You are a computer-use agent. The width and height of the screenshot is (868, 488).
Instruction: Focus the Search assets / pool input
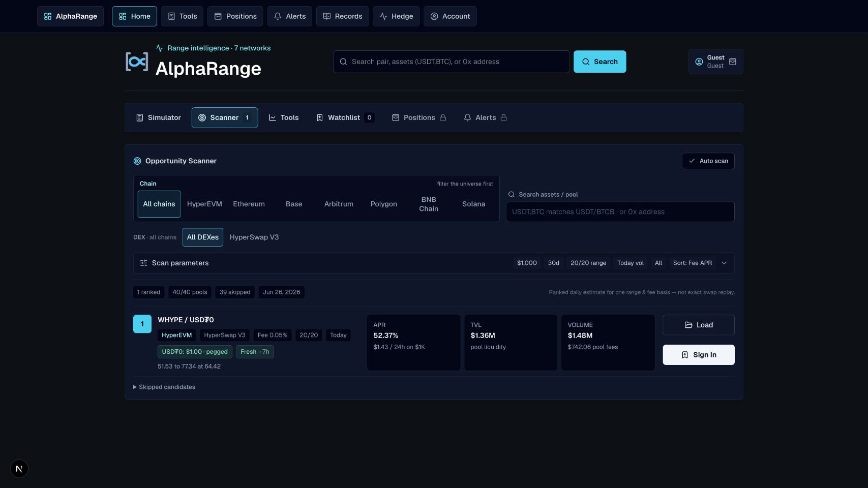click(x=620, y=212)
